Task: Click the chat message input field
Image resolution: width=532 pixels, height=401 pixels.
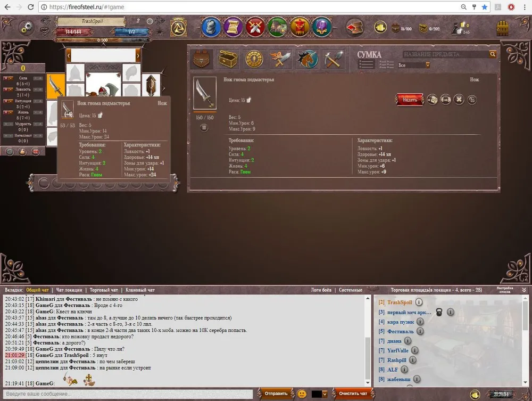Action: click(x=128, y=394)
